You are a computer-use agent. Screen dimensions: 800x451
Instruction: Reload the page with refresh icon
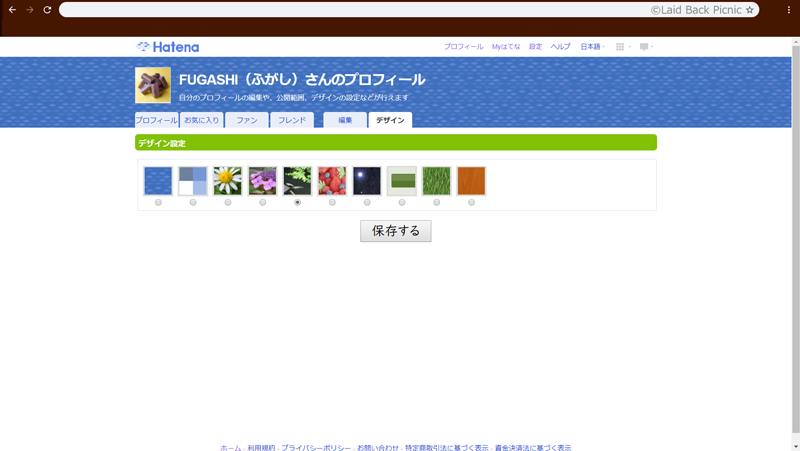click(x=47, y=10)
